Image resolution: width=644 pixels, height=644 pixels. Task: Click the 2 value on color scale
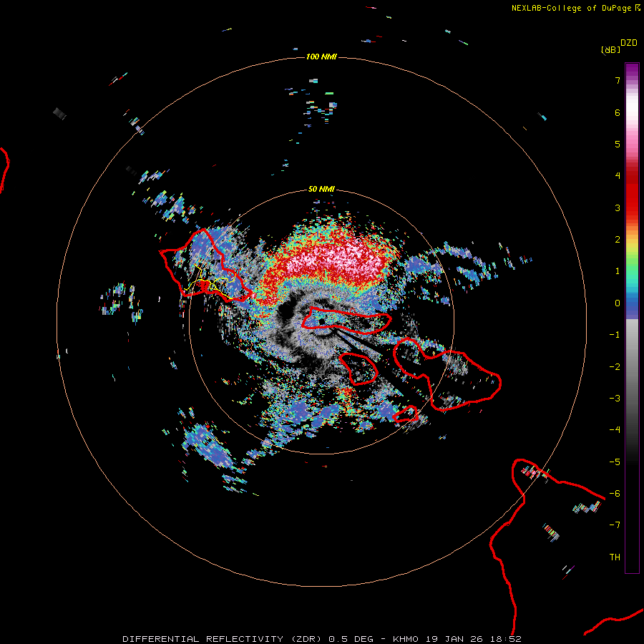point(618,240)
